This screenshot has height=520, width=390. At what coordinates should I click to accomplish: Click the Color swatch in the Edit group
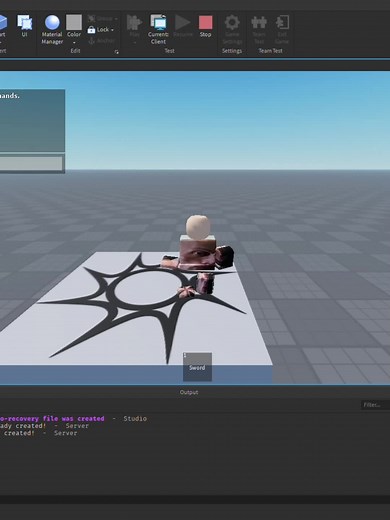pyautogui.click(x=74, y=22)
